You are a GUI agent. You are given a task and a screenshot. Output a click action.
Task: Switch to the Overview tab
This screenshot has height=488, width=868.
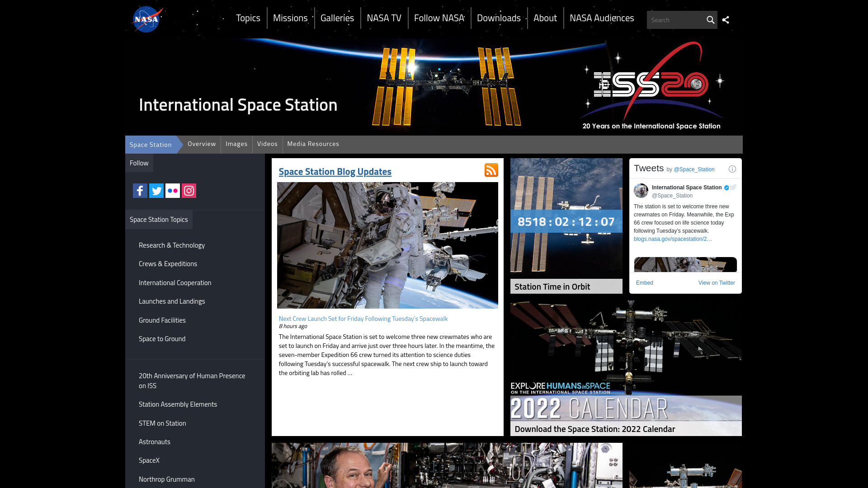point(202,144)
